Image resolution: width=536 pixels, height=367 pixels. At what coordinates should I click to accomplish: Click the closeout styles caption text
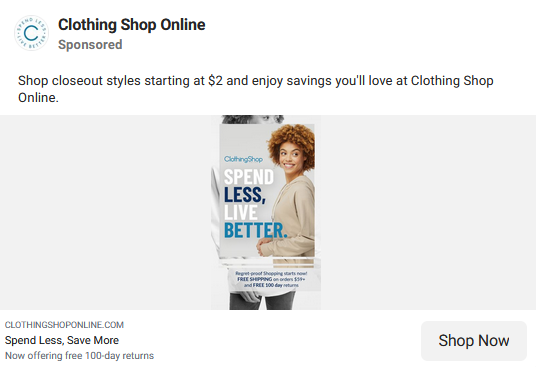(256, 89)
